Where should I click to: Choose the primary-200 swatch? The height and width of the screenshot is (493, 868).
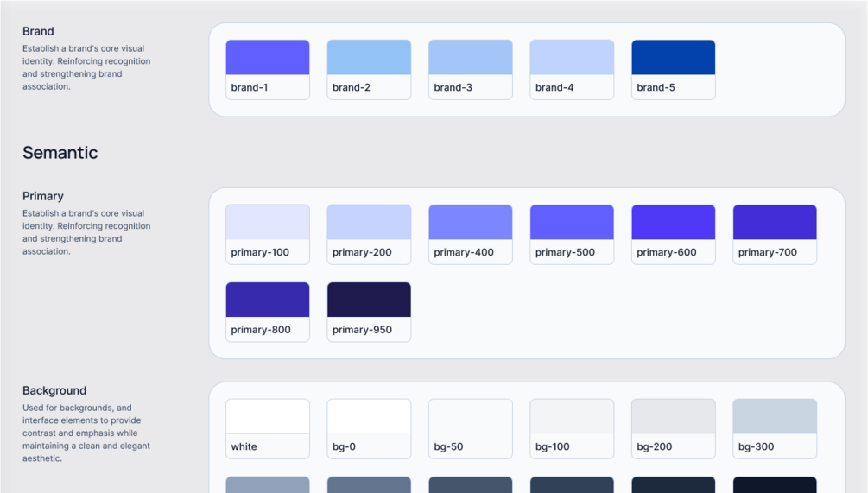coord(369,235)
